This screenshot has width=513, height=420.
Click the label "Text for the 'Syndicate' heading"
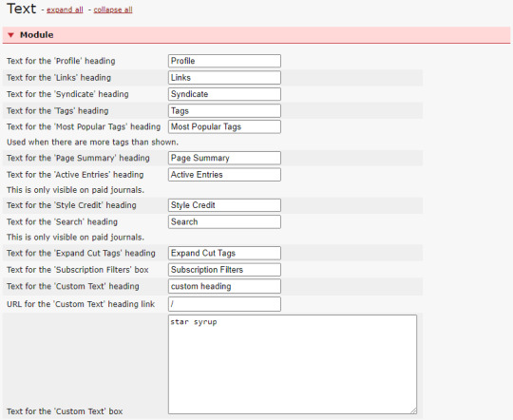point(67,94)
